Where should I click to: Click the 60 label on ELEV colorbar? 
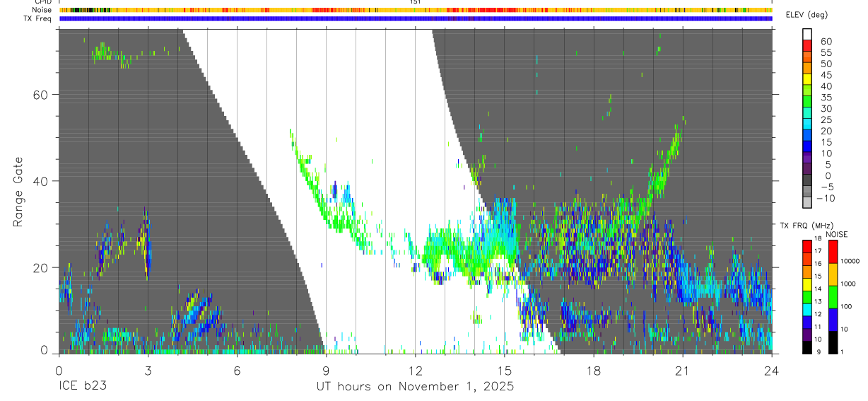pyautogui.click(x=826, y=41)
